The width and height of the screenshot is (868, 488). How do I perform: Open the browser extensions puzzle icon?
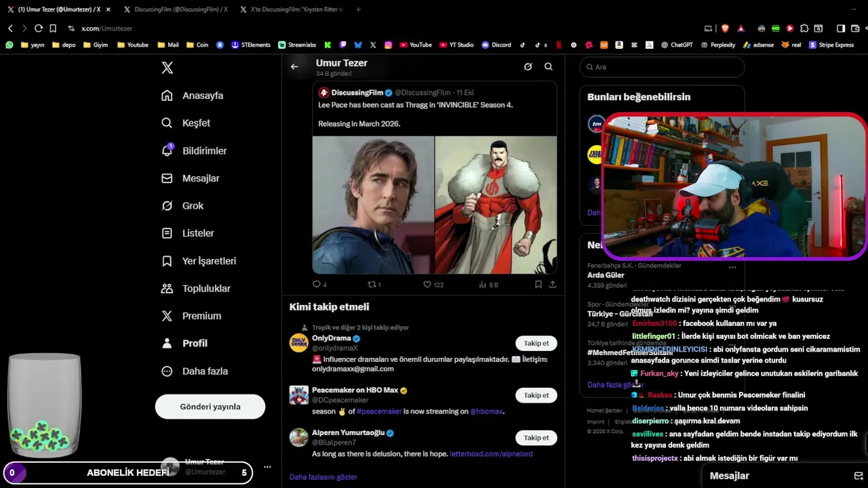point(804,28)
